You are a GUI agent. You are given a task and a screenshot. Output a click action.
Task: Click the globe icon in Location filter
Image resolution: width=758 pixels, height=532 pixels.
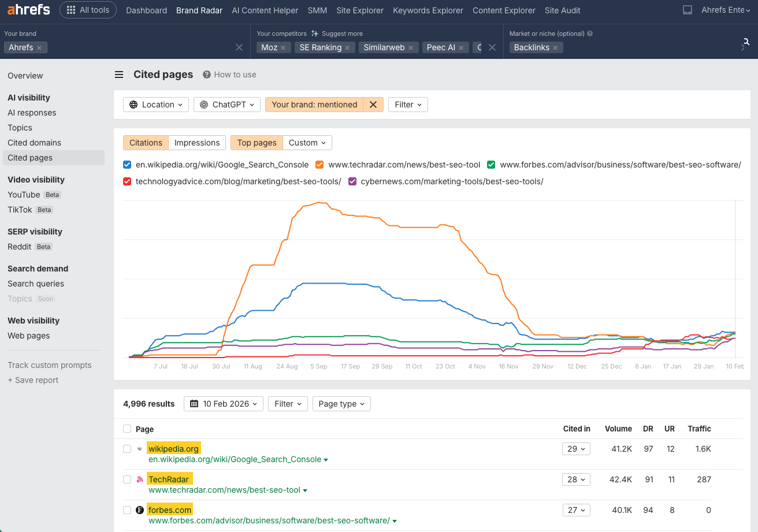tap(133, 105)
